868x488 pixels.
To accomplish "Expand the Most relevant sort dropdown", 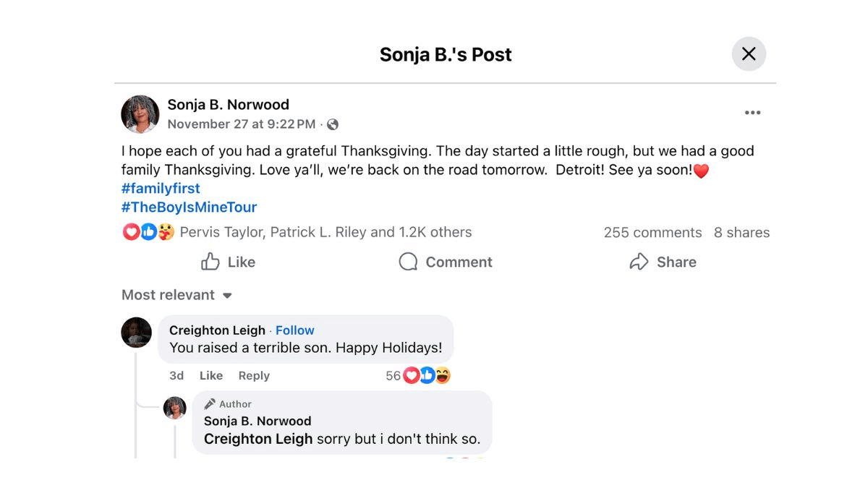I will 176,295.
